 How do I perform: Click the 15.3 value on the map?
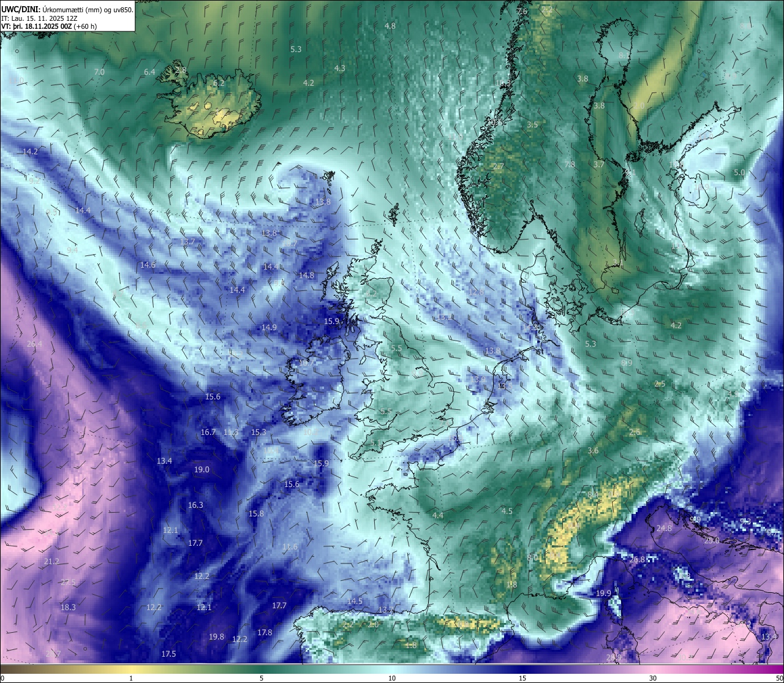pos(258,432)
